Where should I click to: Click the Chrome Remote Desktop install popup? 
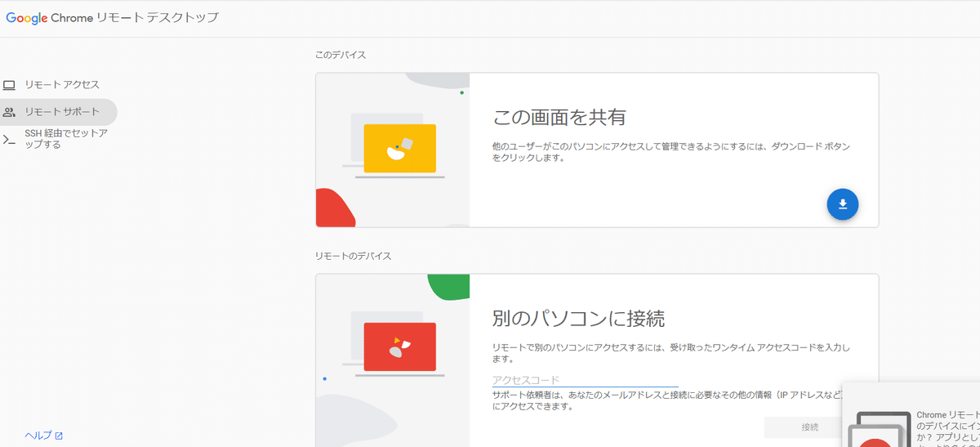pos(911,415)
